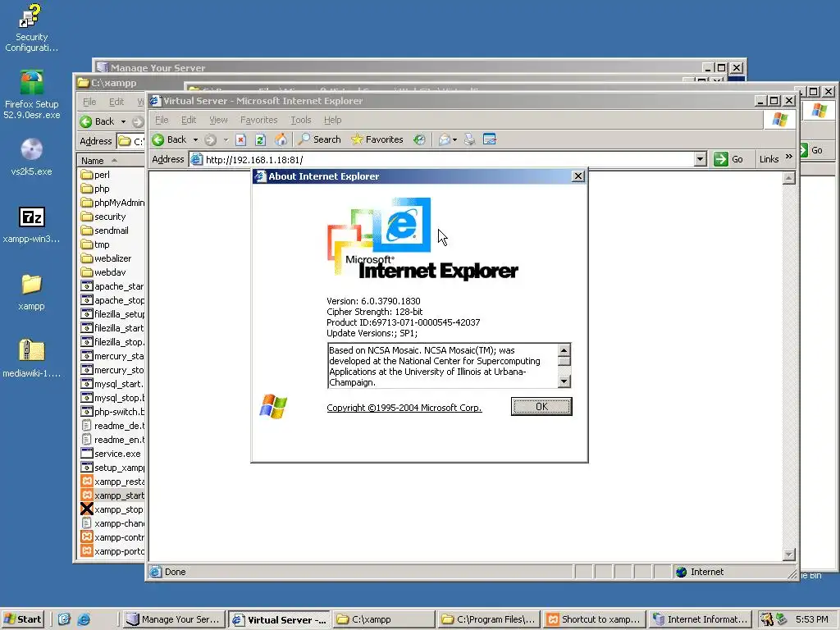Open the History clock icon
Viewport: 840px width, 630px height.
419,139
